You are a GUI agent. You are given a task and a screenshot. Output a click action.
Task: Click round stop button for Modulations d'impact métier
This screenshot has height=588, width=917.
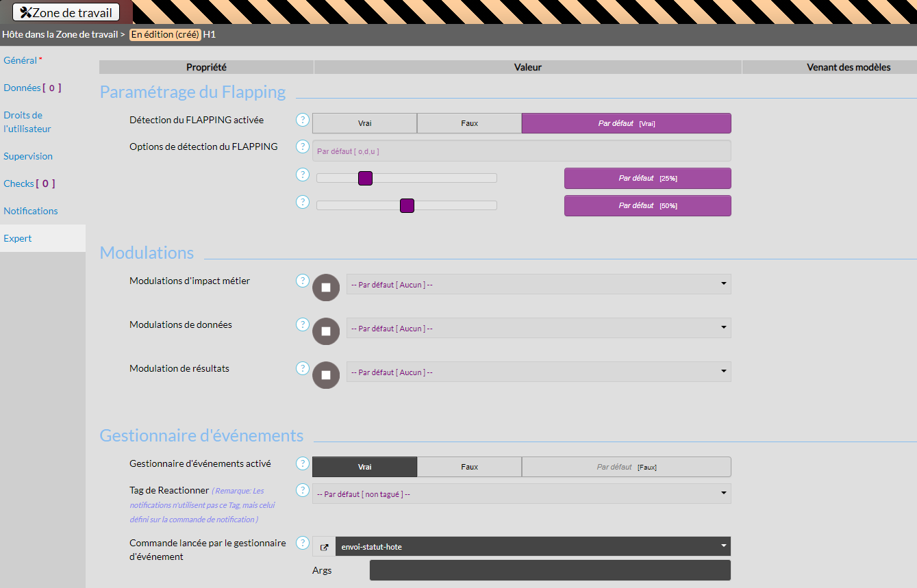tap(326, 287)
